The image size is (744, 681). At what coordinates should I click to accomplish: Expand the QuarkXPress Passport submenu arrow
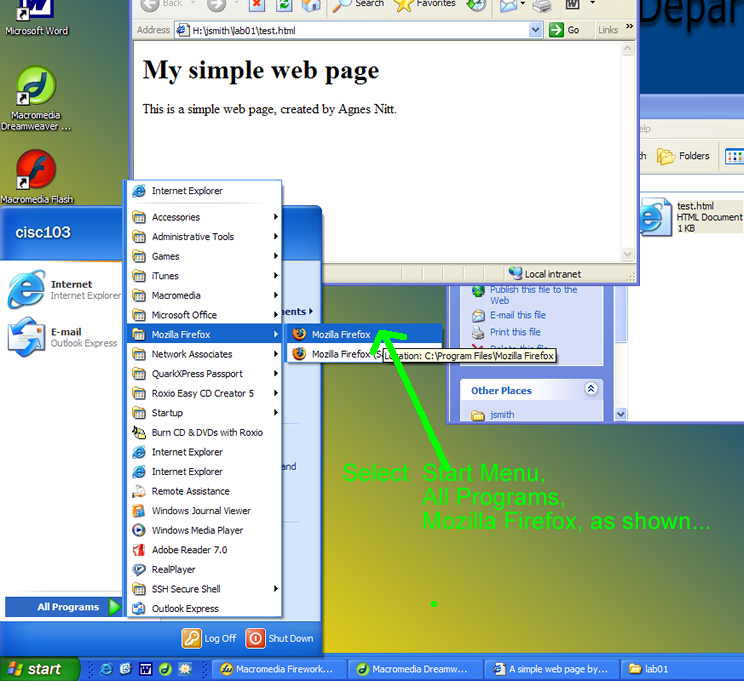pyautogui.click(x=276, y=373)
